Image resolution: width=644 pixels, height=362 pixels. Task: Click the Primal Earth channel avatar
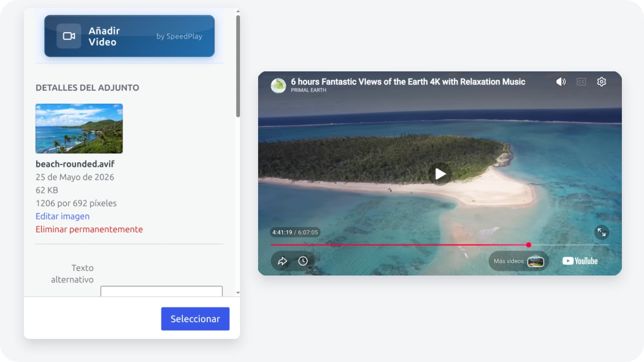278,85
